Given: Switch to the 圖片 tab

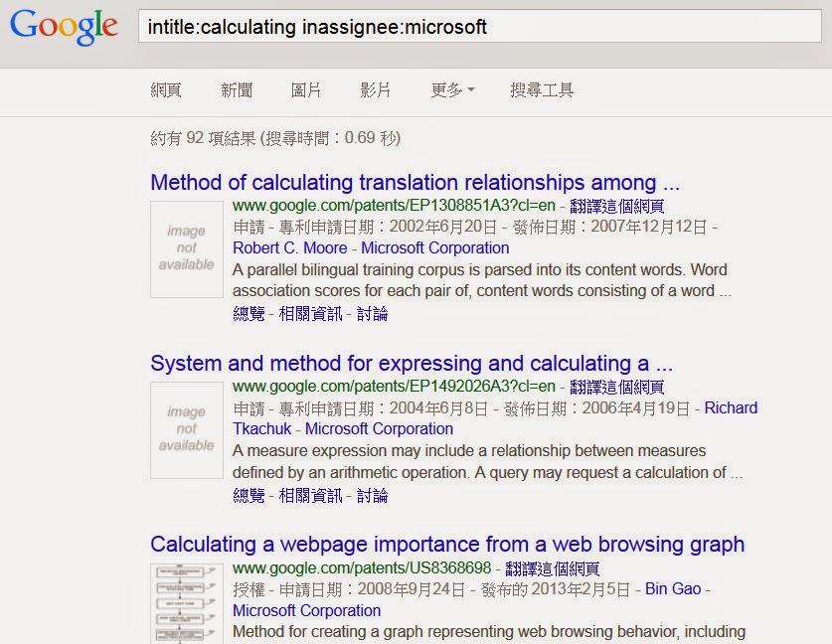Looking at the screenshot, I should point(306,90).
